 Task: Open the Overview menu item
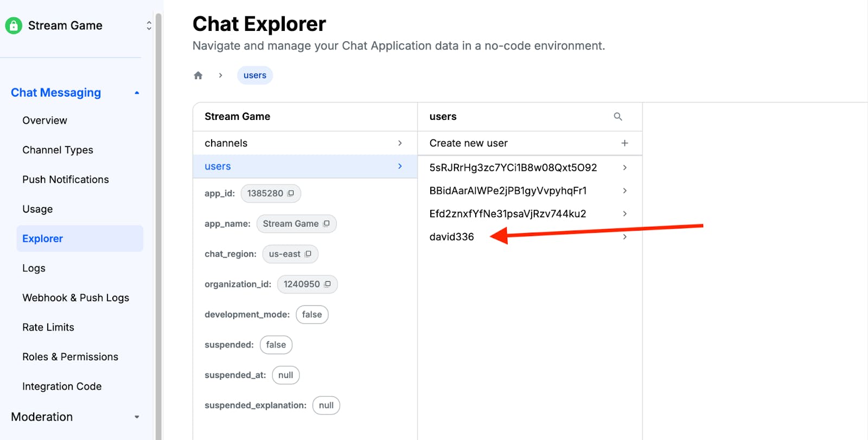coord(44,120)
